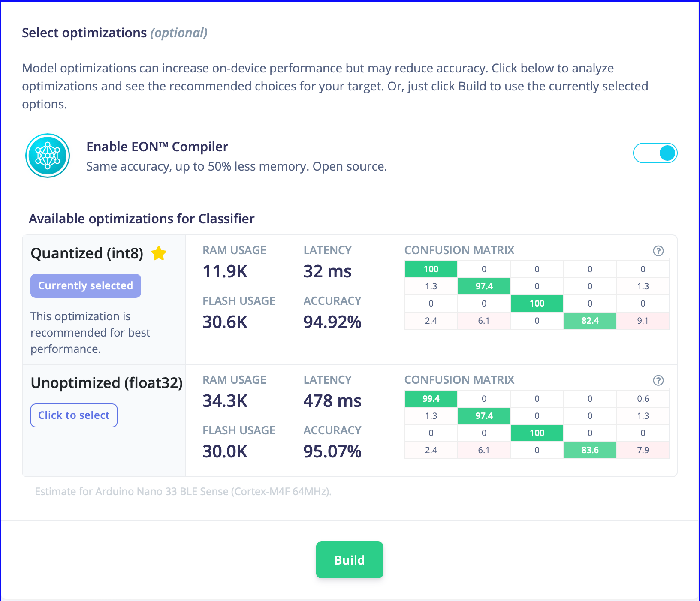
Task: Click the 478 ms latency value
Action: (x=332, y=401)
